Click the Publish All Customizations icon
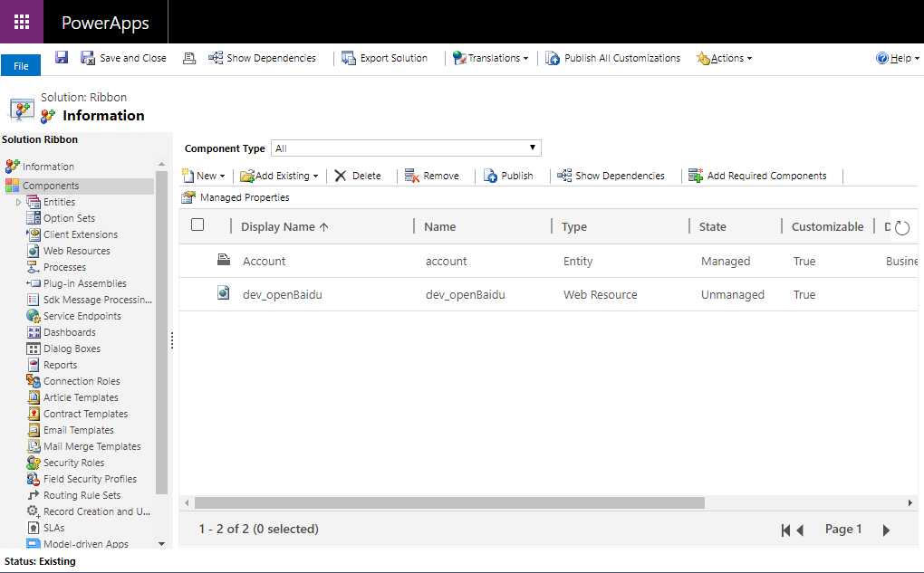Viewport: 924px width, 573px height. pyautogui.click(x=553, y=58)
